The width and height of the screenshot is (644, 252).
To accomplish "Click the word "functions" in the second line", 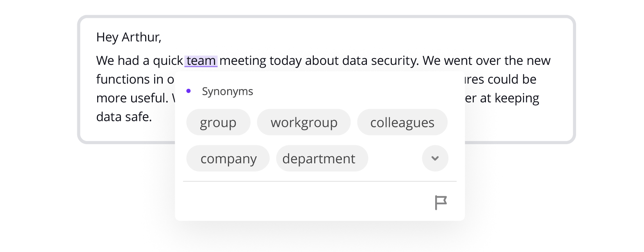I will (123, 79).
